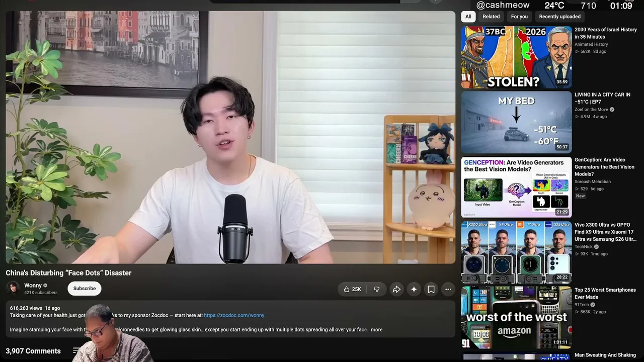
Task: Open title "Top 25 Worst Smartphones Ever Made"
Action: click(x=605, y=294)
